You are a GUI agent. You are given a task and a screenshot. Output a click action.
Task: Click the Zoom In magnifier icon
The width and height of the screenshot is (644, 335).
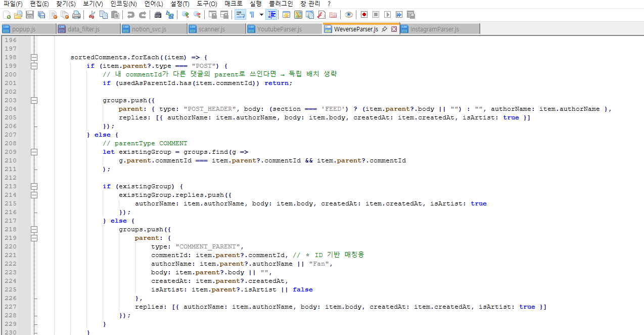click(x=185, y=15)
